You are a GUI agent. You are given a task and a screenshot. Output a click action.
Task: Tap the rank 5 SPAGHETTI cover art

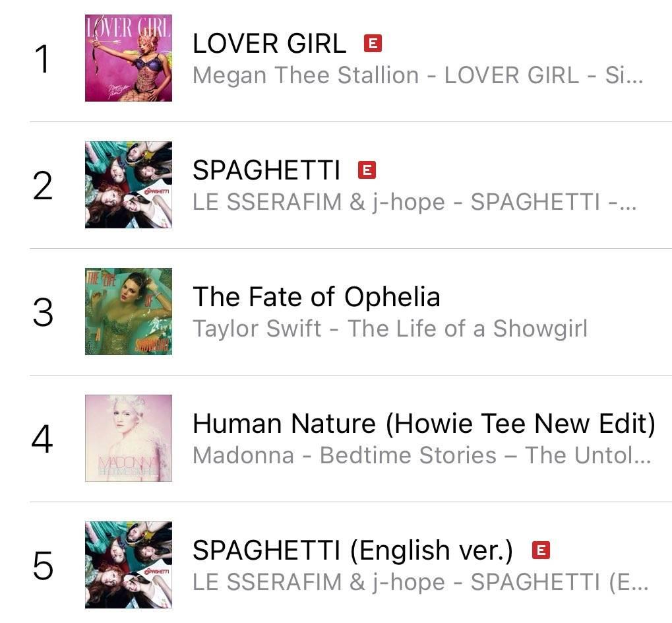click(x=129, y=565)
